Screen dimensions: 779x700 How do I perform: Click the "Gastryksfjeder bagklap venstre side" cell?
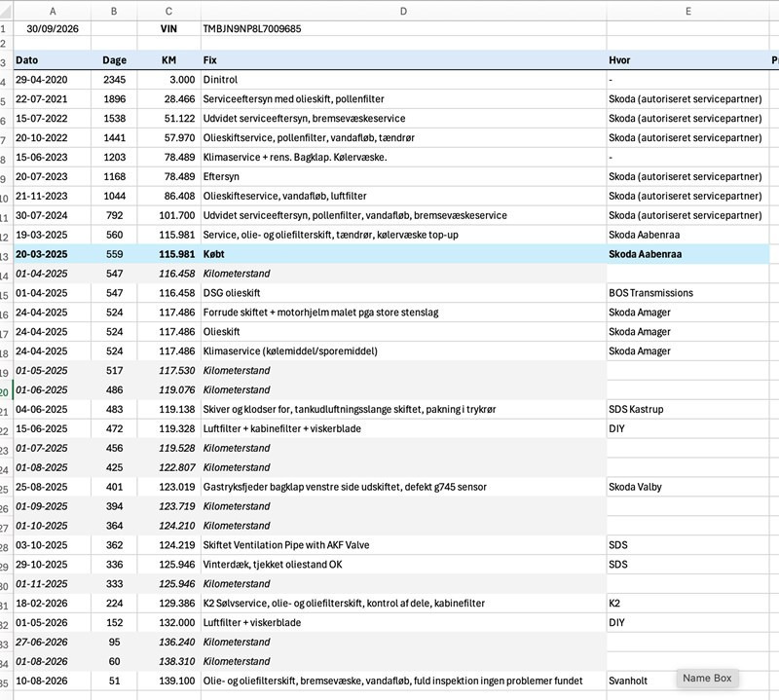click(403, 487)
